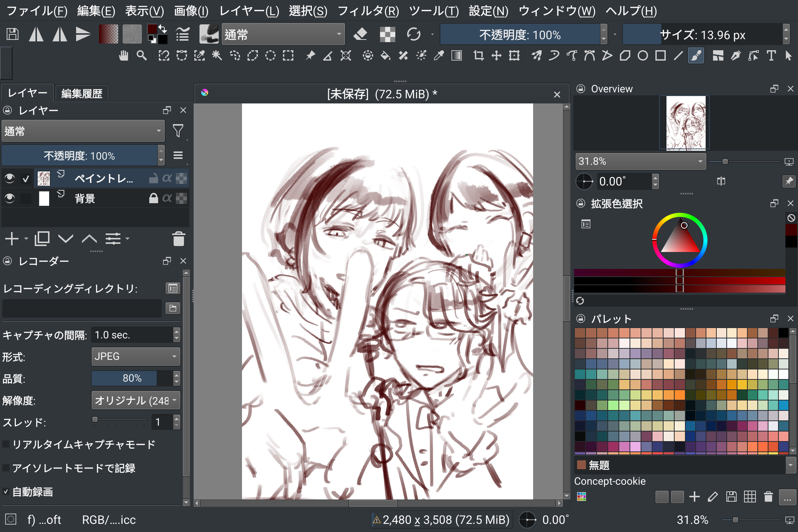Activate the Zoom magnifier tool
This screenshot has height=532, width=798.
click(141, 56)
